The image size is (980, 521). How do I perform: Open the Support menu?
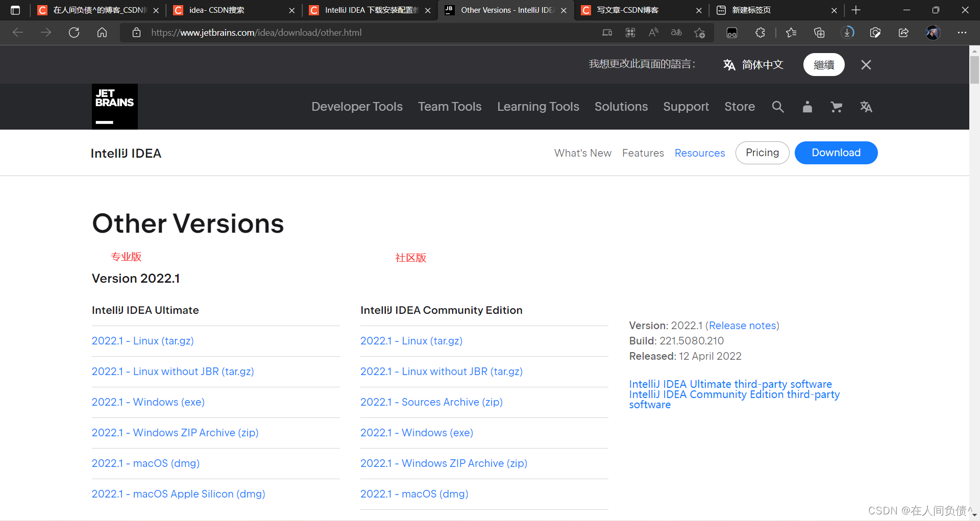[x=686, y=107]
